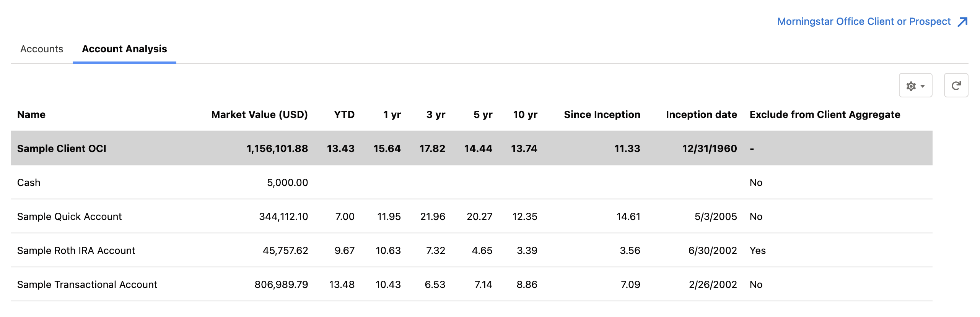Image resolution: width=980 pixels, height=317 pixels.
Task: Click the 10 yr column header
Action: pos(525,115)
